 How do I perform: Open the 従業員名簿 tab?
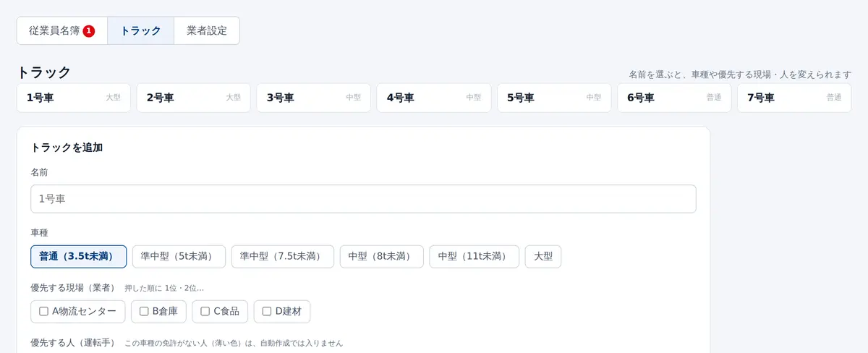click(62, 31)
